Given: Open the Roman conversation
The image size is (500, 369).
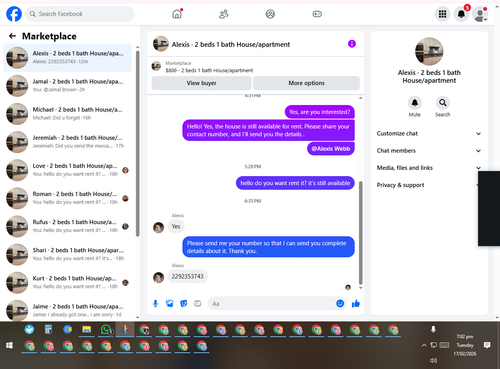Looking at the screenshot, I should tap(67, 198).
